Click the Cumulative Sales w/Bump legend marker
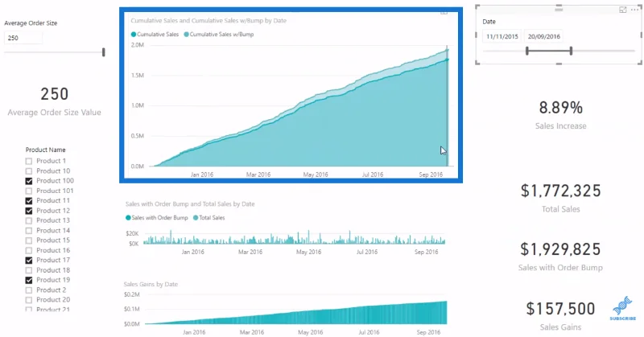Screen dimensions: 644x337 pyautogui.click(x=187, y=35)
